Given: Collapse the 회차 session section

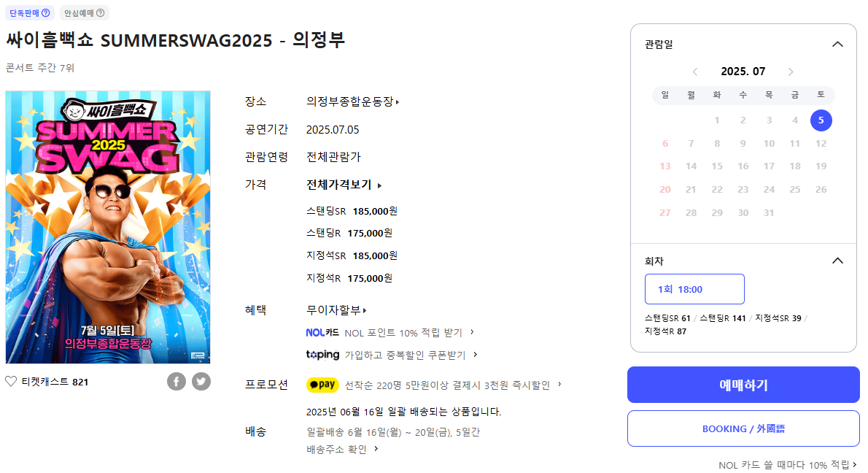Looking at the screenshot, I should click(837, 261).
